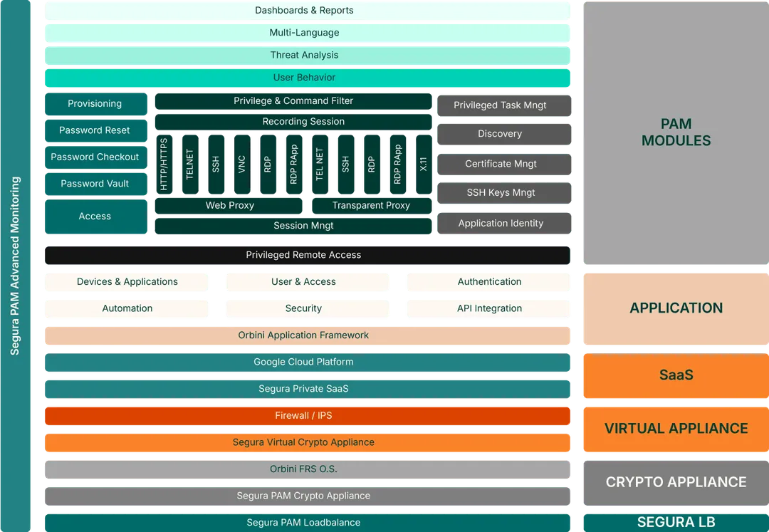Click the VIRTUAL APPLIANCE category label

[x=675, y=429]
